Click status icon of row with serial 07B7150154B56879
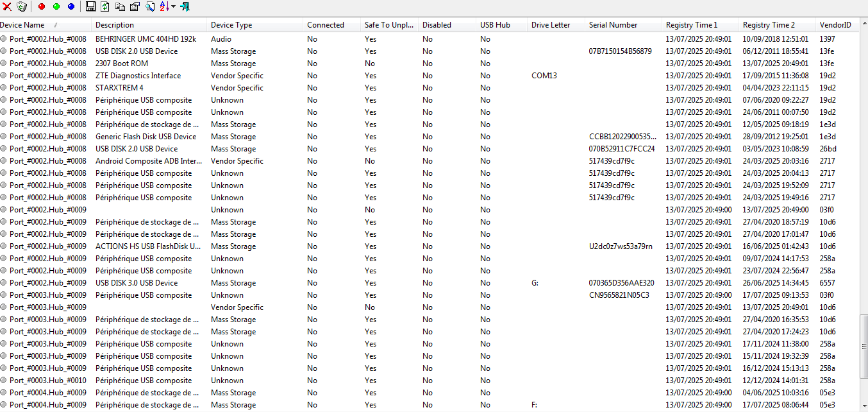 pos(4,51)
